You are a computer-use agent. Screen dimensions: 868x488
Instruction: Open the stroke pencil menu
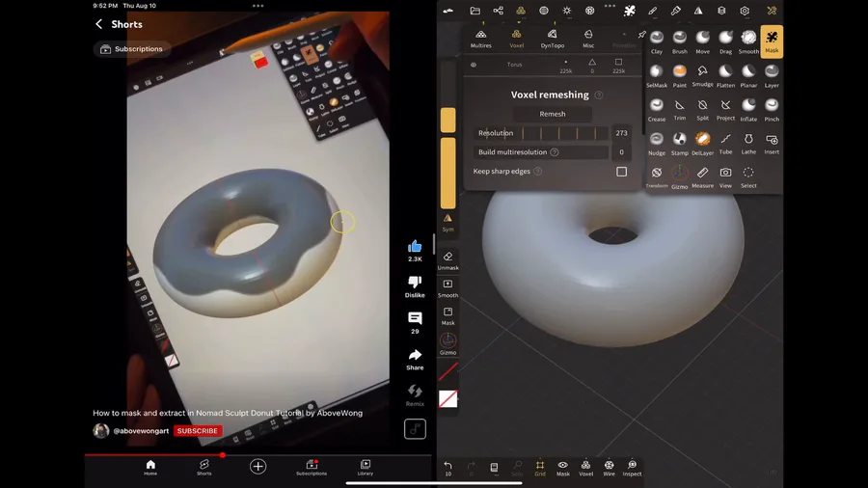653,11
